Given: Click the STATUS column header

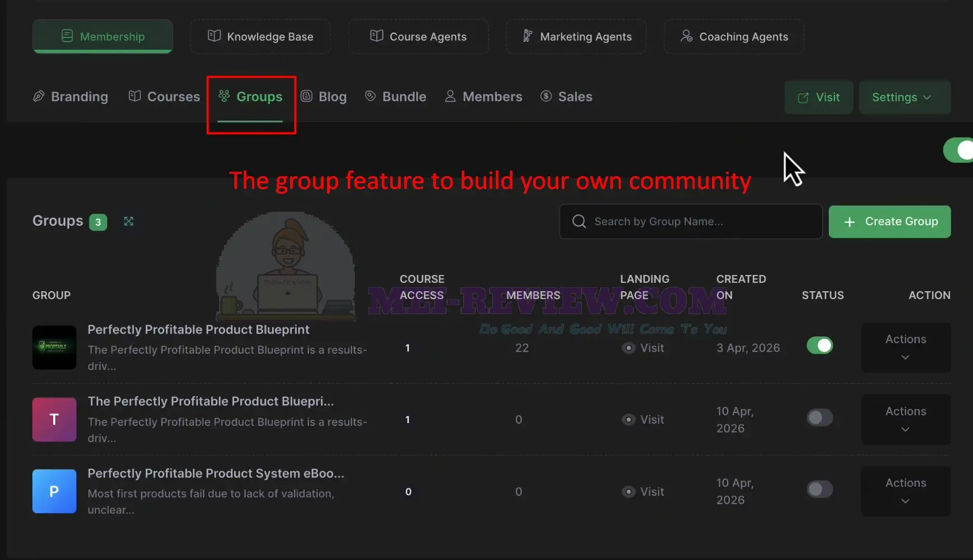Looking at the screenshot, I should tap(823, 295).
